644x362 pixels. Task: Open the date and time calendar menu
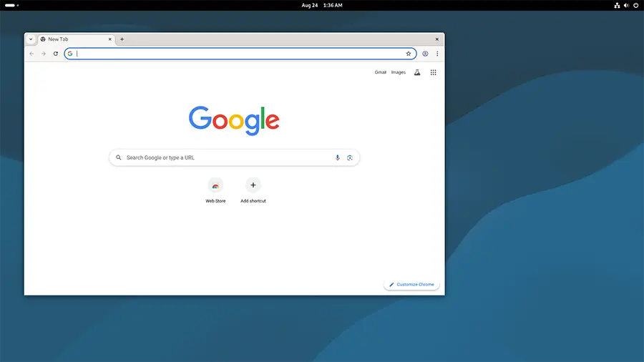pos(322,5)
